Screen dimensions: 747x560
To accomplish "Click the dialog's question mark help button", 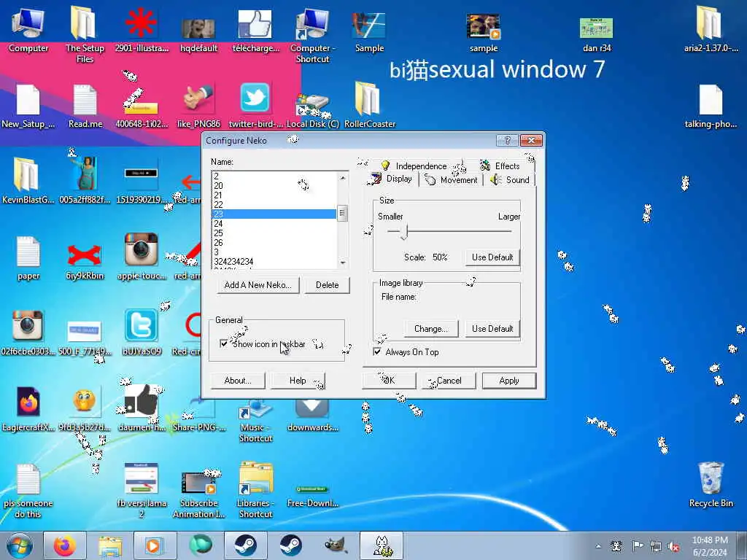I will coord(507,140).
